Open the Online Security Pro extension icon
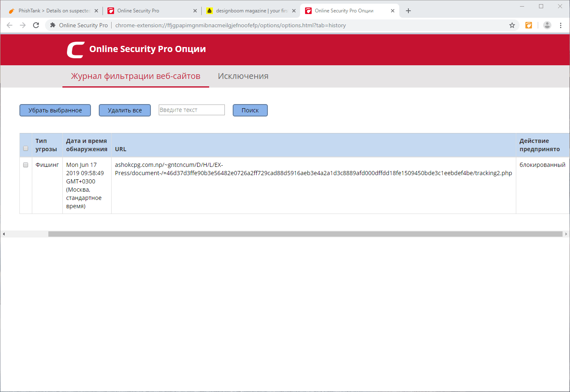The height and width of the screenshot is (392, 570). 529,25
